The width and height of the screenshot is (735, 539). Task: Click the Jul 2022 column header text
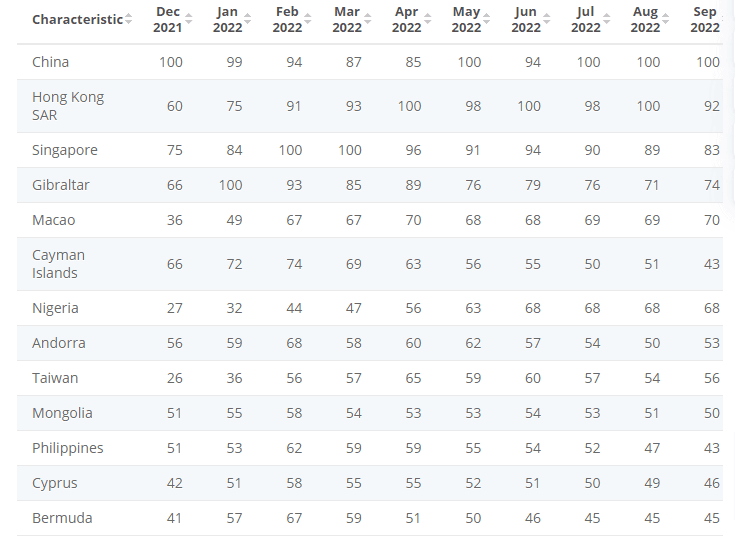coord(586,20)
